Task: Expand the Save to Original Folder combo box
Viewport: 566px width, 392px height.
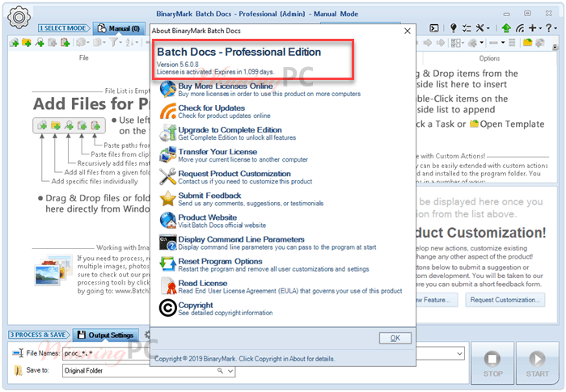Action: tap(230, 371)
